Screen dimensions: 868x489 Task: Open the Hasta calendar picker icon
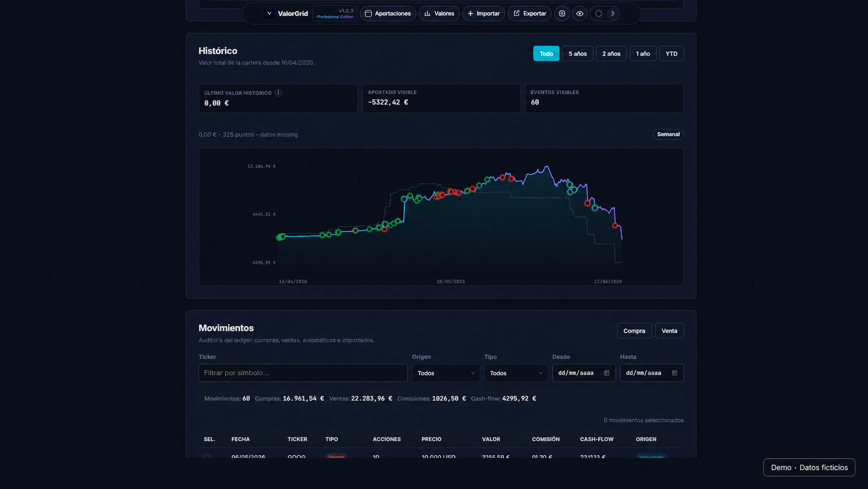click(x=674, y=373)
